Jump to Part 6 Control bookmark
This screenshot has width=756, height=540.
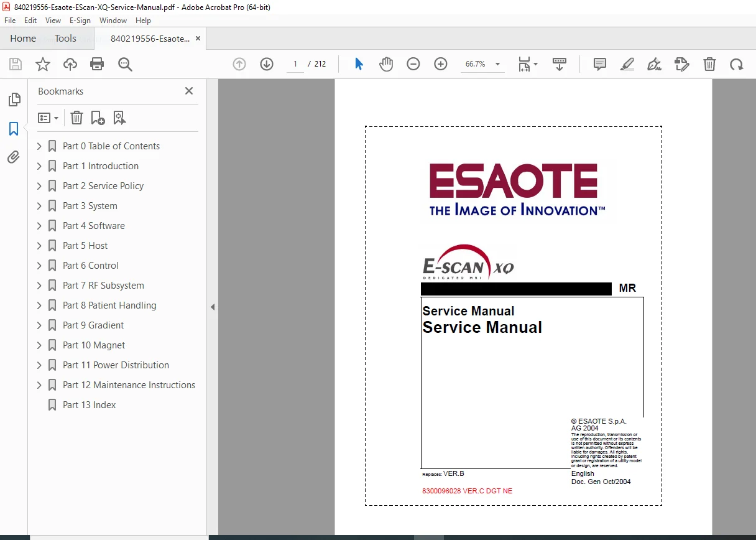(90, 266)
